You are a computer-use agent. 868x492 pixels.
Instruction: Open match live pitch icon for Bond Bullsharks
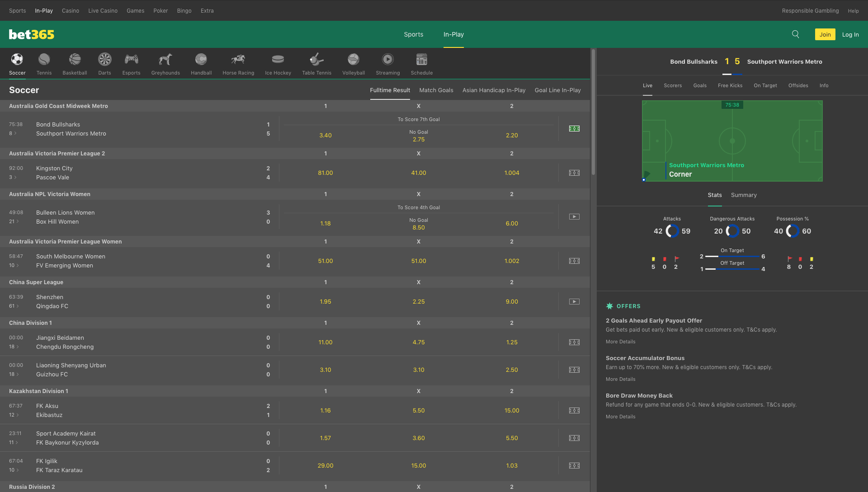point(574,129)
